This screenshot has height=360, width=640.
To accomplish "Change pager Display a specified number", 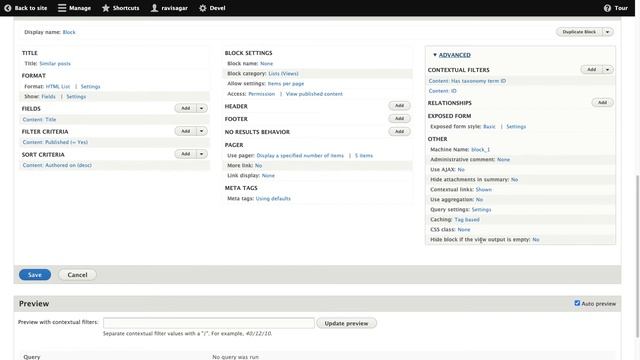I will click(300, 156).
